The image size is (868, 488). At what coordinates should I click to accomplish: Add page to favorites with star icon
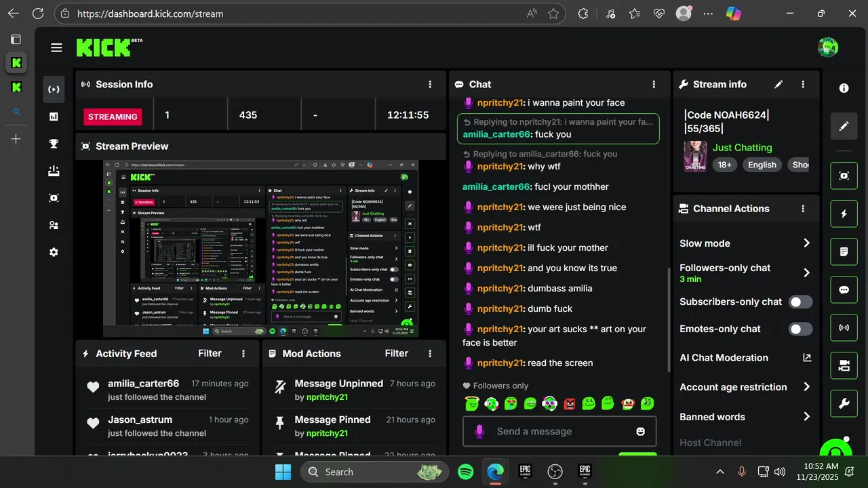[x=553, y=14]
